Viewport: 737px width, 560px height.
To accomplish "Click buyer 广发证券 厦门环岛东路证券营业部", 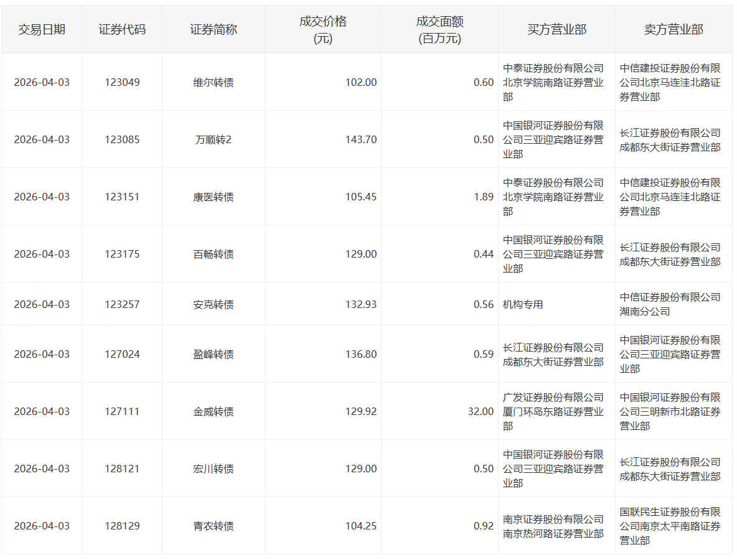I will (x=553, y=411).
